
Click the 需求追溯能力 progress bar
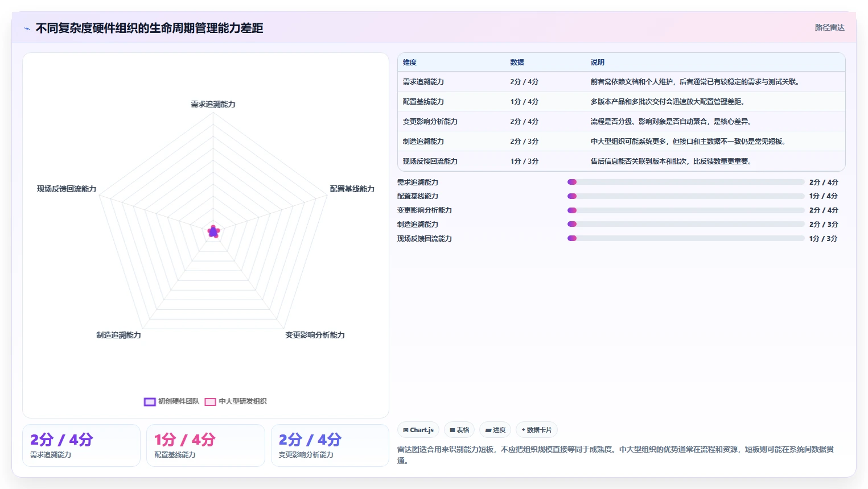pyautogui.click(x=686, y=182)
